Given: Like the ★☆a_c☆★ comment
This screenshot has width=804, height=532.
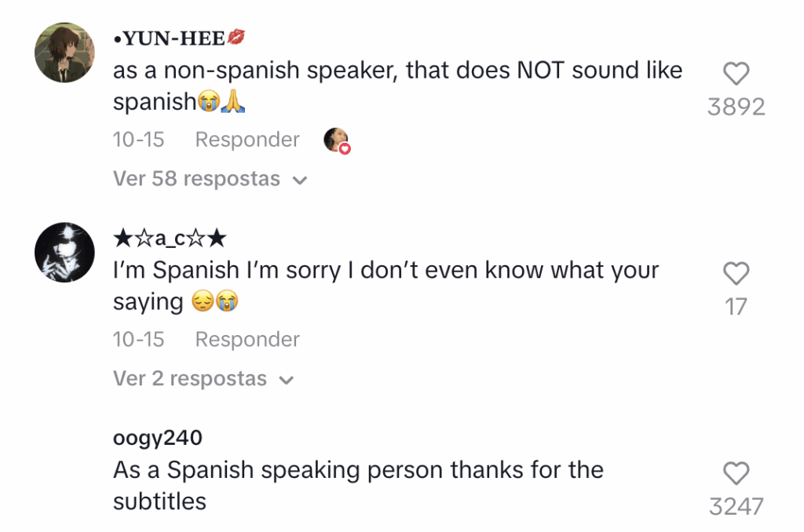Looking at the screenshot, I should tap(736, 273).
